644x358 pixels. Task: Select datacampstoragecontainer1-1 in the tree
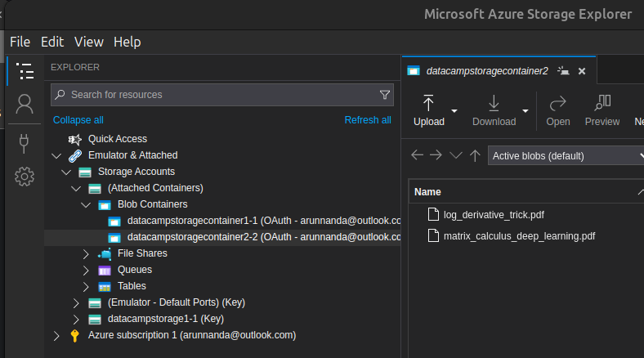tap(222, 221)
